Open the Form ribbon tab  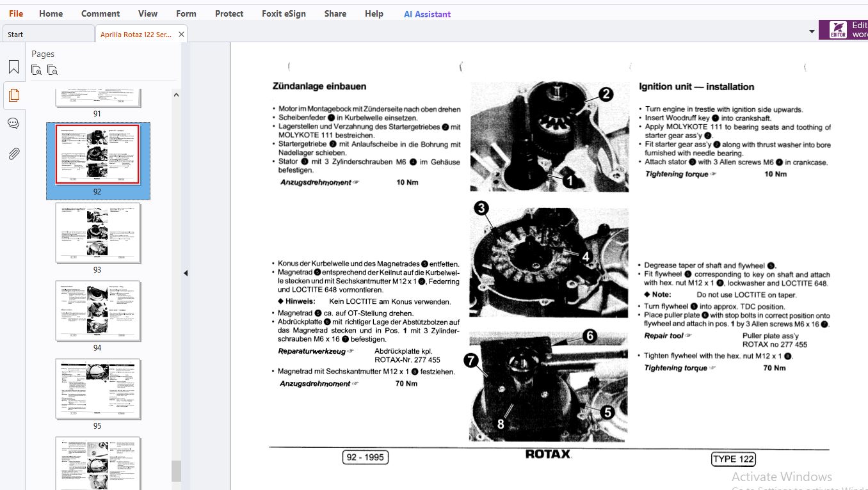tap(186, 13)
